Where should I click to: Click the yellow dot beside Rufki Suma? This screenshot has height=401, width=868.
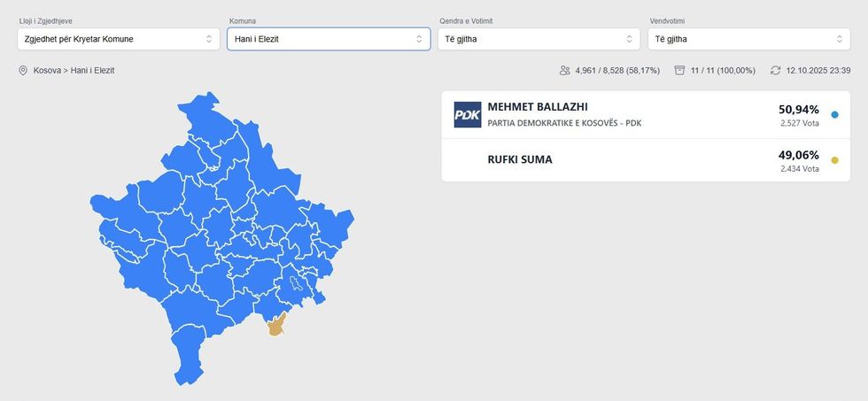click(834, 160)
